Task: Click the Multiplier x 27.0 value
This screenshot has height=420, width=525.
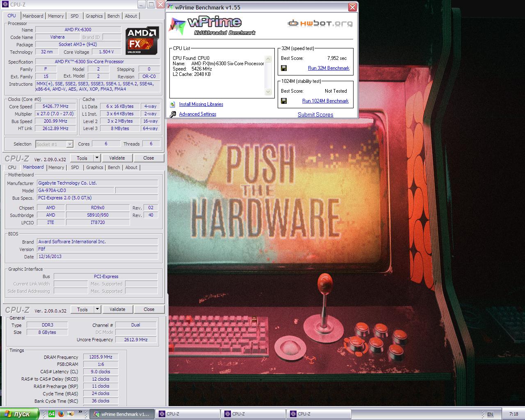Action: [55, 114]
